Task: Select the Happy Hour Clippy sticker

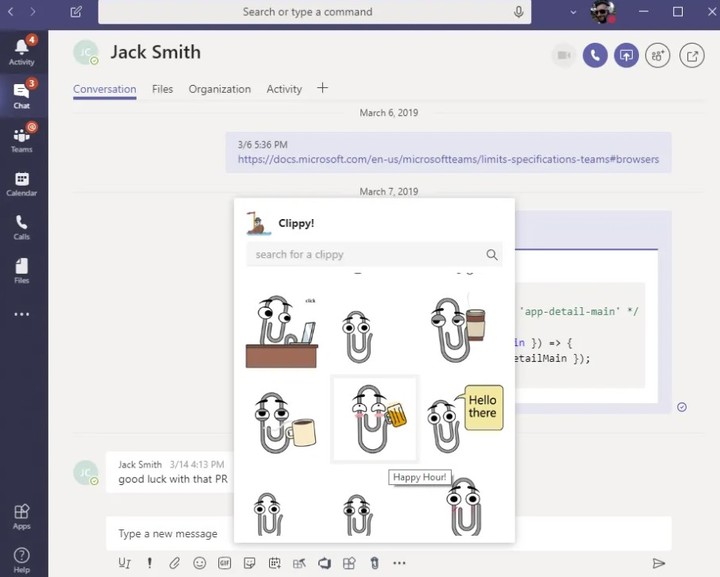Action: tap(374, 419)
